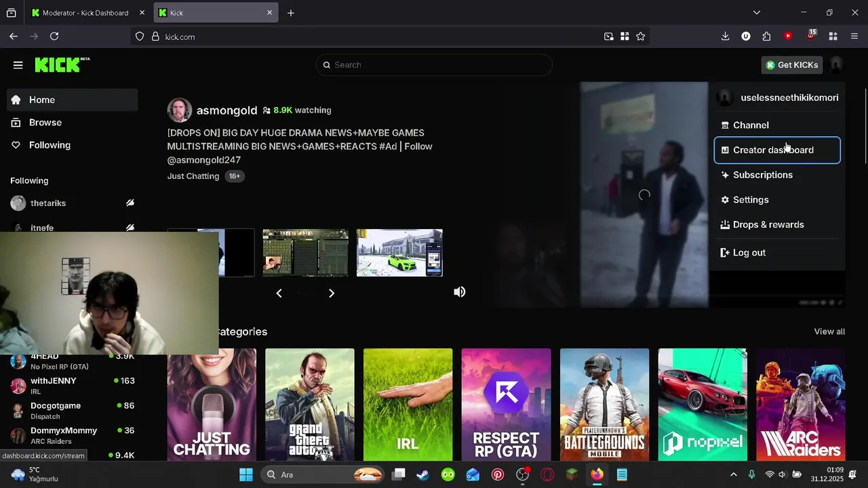868x488 pixels.
Task: Open a new browser tab
Action: tap(291, 13)
